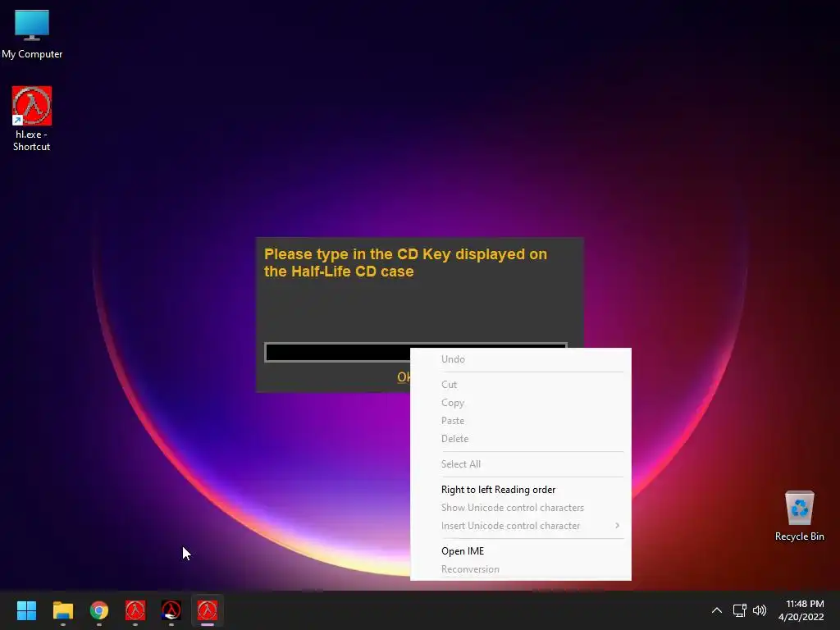Open the Windows Start menu
The height and width of the screenshot is (630, 840).
pos(26,610)
